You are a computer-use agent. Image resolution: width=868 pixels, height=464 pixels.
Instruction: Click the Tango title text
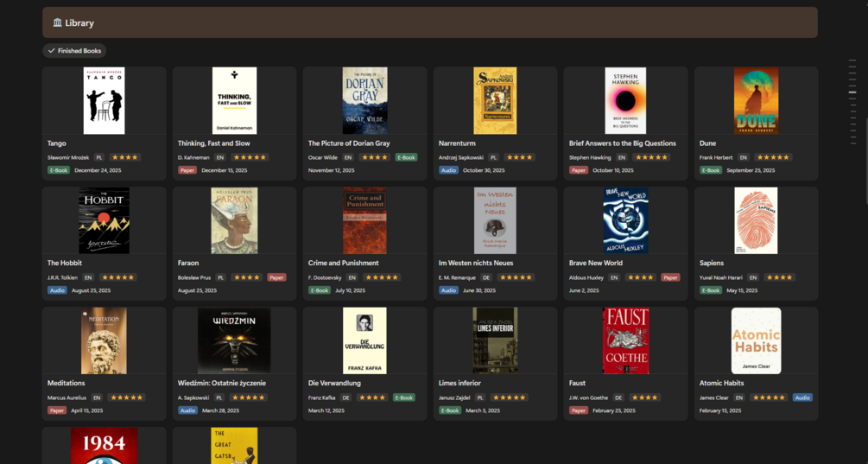coord(56,143)
